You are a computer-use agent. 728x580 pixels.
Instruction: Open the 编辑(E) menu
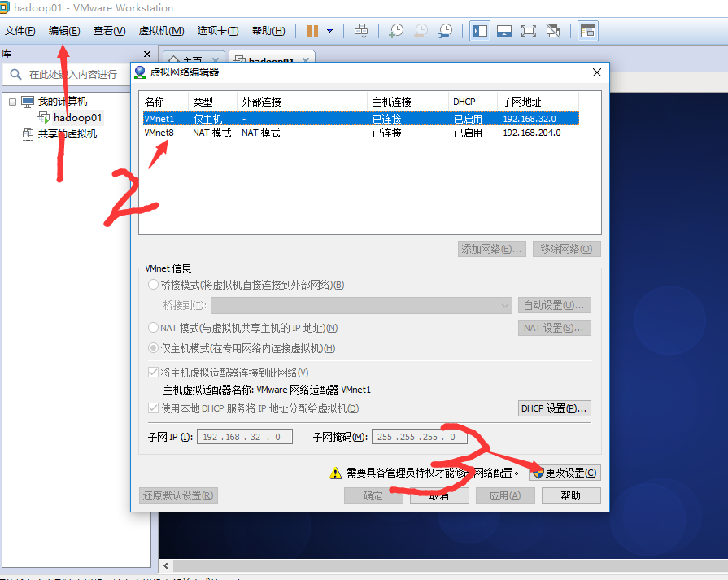point(64,31)
